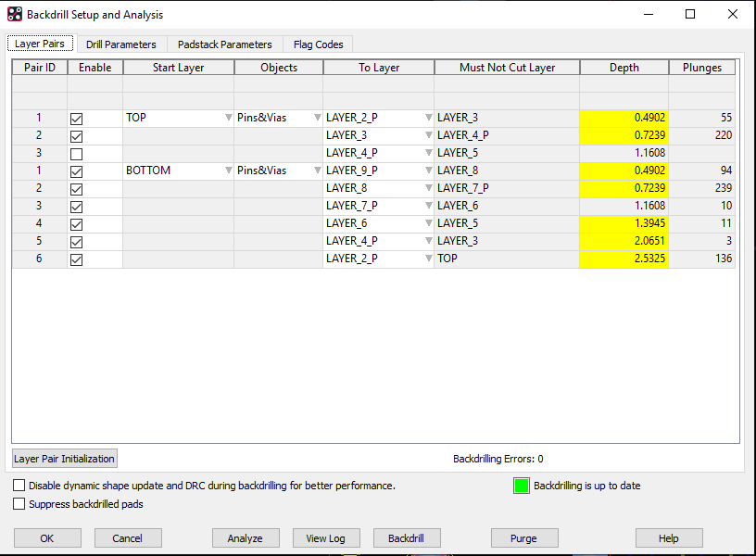Click Must Not Cut cell LAYER_8
756x556 pixels.
507,171
